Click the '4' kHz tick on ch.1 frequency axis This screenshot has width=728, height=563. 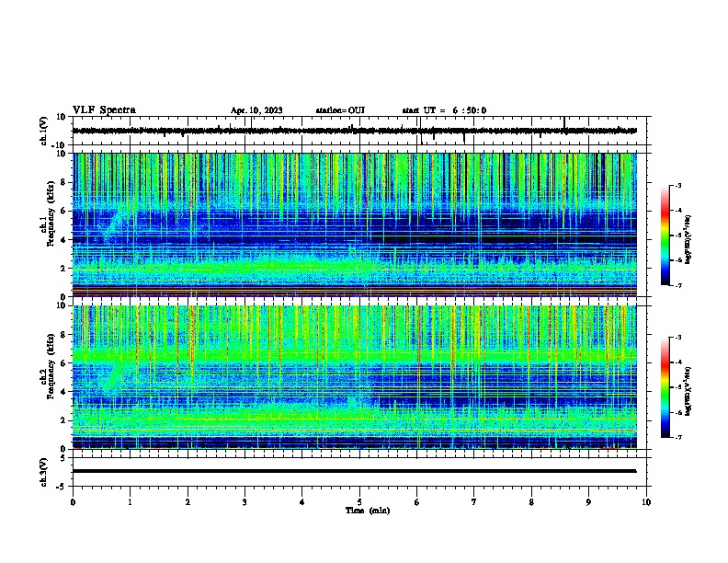click(64, 240)
